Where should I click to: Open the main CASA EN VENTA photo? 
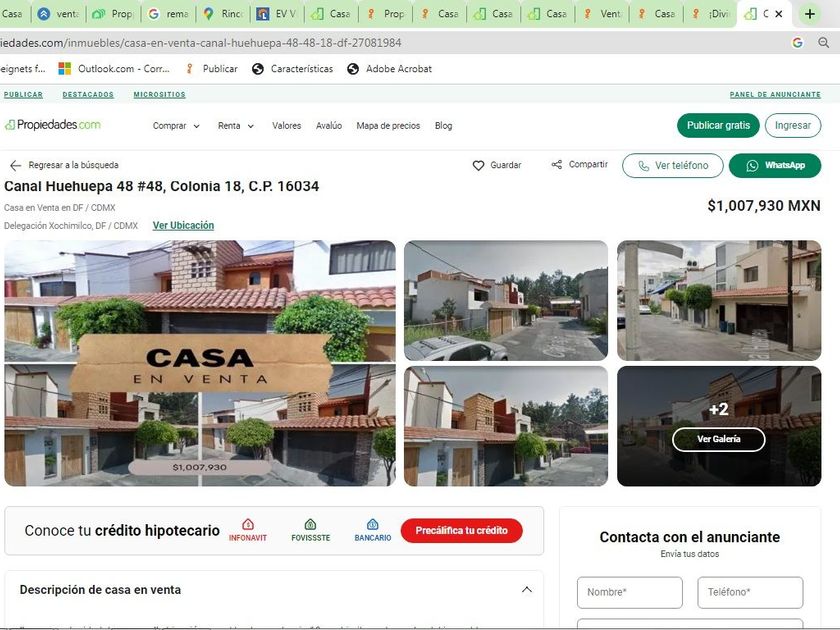(200, 363)
